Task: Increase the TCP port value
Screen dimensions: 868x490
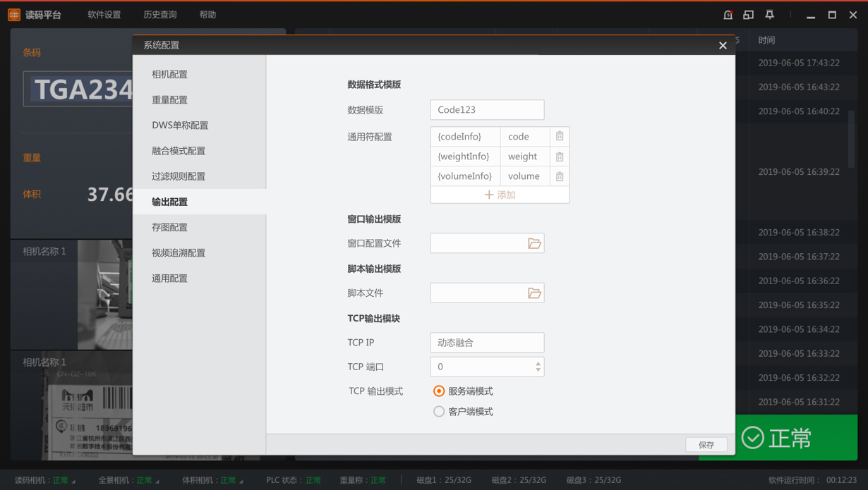Action: (538, 363)
